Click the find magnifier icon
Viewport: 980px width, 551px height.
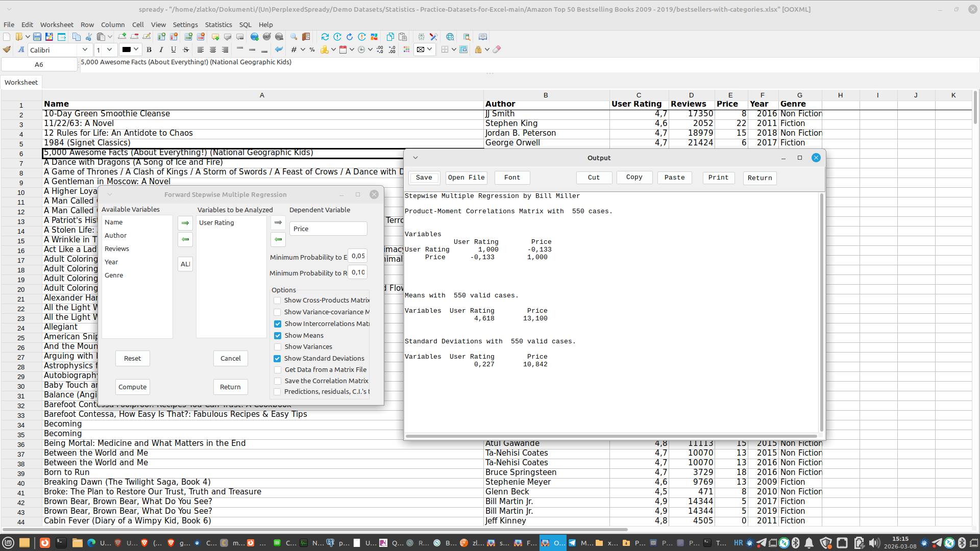(x=293, y=37)
